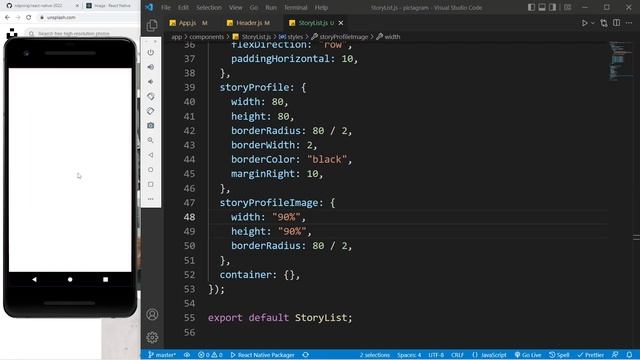Image resolution: width=640 pixels, height=360 pixels.
Task: Click the Unsplash logo in Chrome
Action: pyautogui.click(x=12, y=33)
